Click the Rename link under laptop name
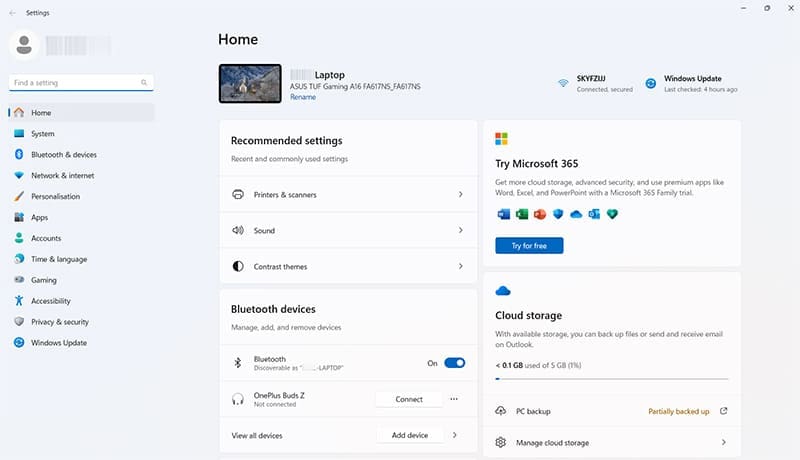This screenshot has width=800, height=460. [302, 97]
